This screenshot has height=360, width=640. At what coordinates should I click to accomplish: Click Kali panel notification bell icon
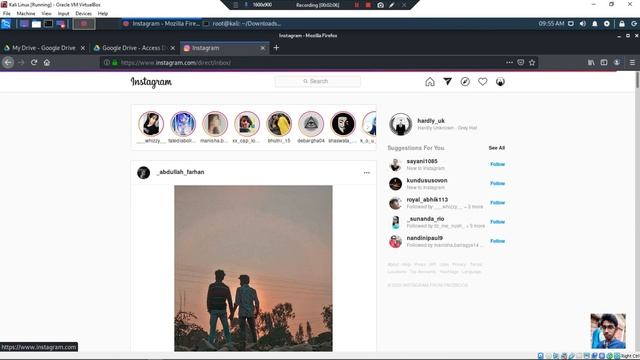pos(595,24)
